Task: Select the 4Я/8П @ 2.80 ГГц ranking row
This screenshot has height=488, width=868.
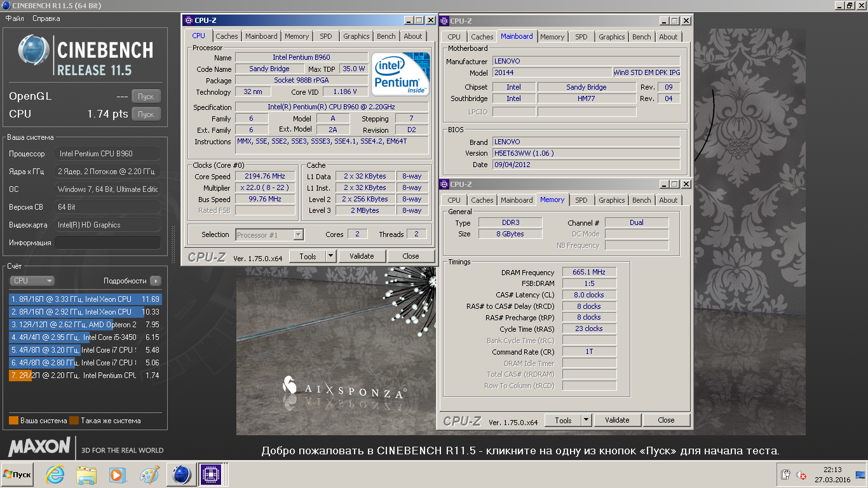Action: click(x=85, y=363)
